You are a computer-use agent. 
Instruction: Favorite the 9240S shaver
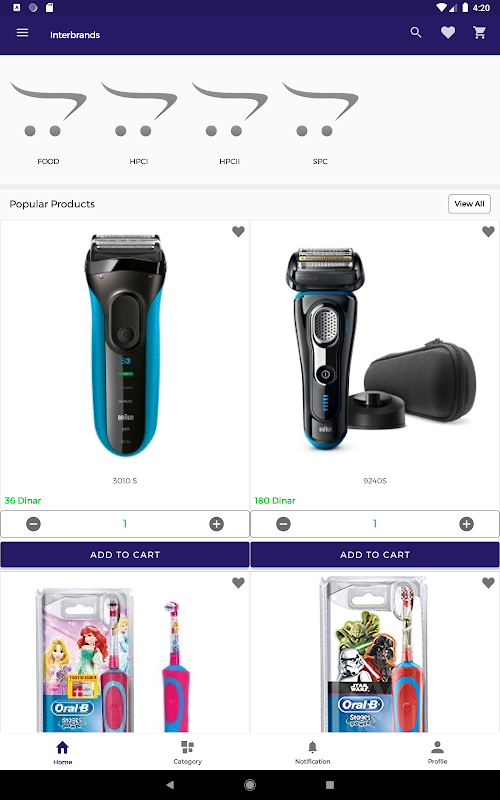488,232
